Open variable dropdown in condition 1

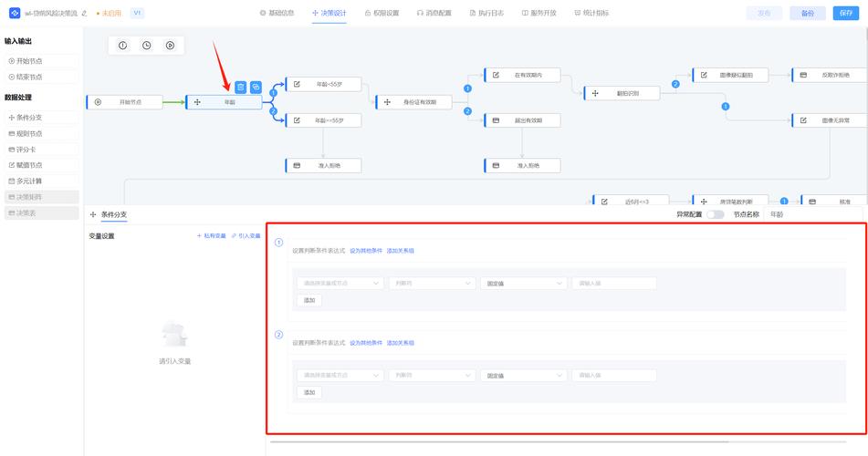coord(340,284)
